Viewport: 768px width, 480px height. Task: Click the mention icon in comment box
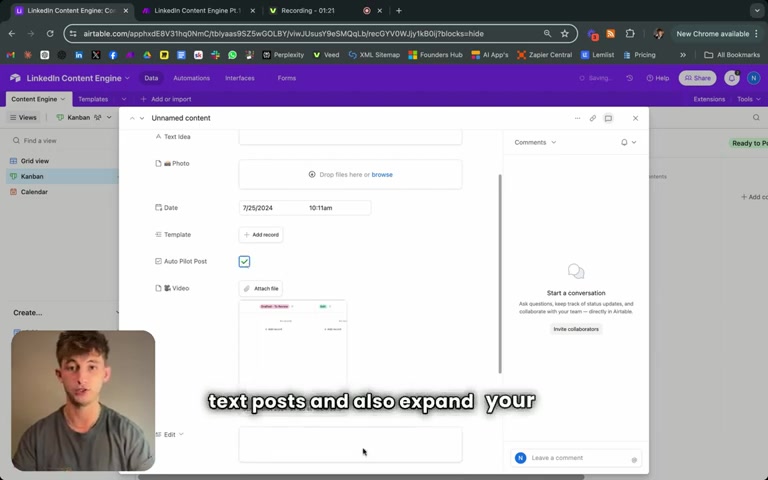[x=634, y=459]
